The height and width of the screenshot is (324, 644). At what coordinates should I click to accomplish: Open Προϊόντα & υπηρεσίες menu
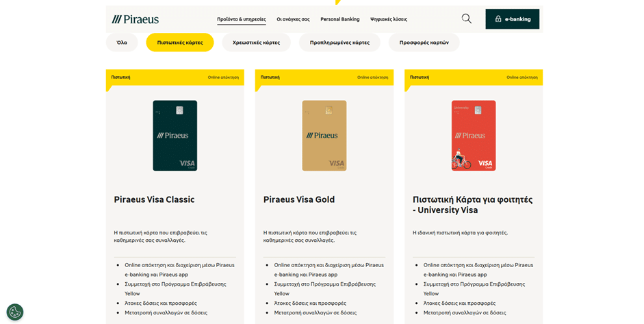[x=241, y=19]
